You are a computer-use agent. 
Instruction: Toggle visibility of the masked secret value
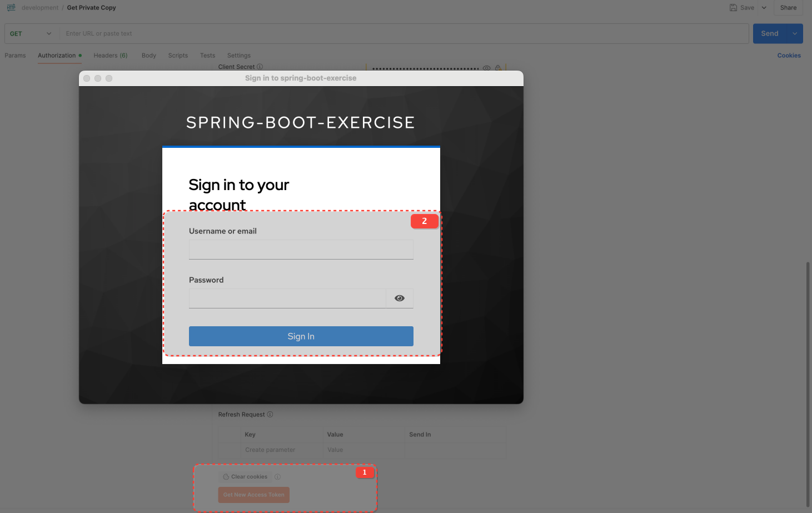(486, 68)
